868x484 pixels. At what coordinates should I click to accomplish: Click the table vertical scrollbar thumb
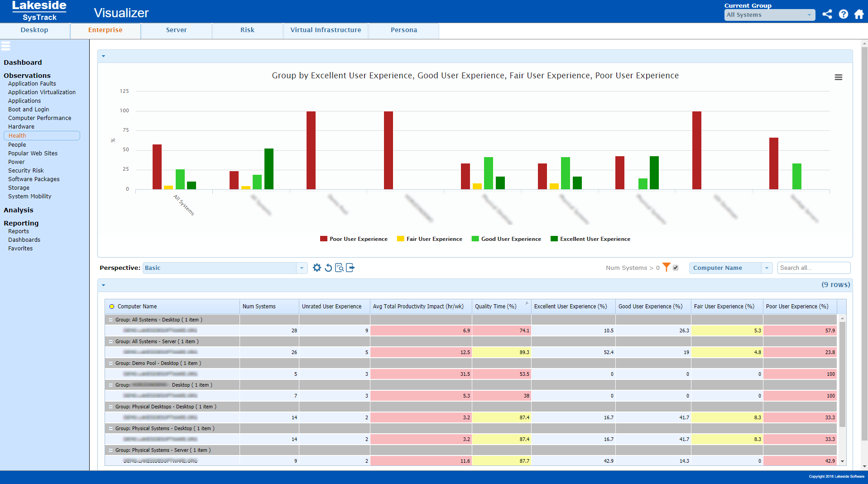coord(842,374)
